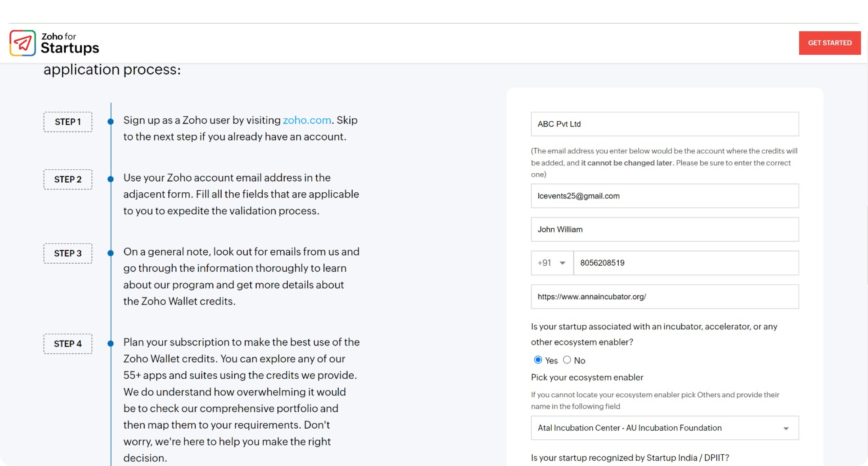868x466 pixels.
Task: Click the paper plane icon in the logo
Action: (23, 43)
